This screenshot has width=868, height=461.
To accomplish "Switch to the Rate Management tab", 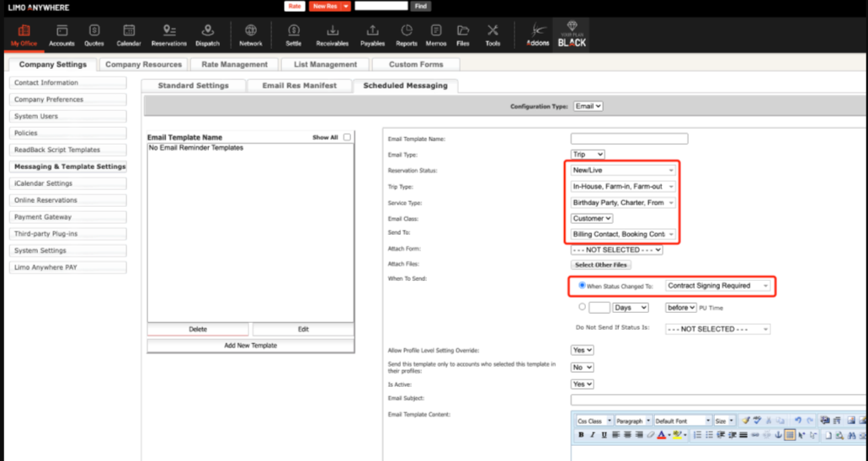I will pos(234,65).
